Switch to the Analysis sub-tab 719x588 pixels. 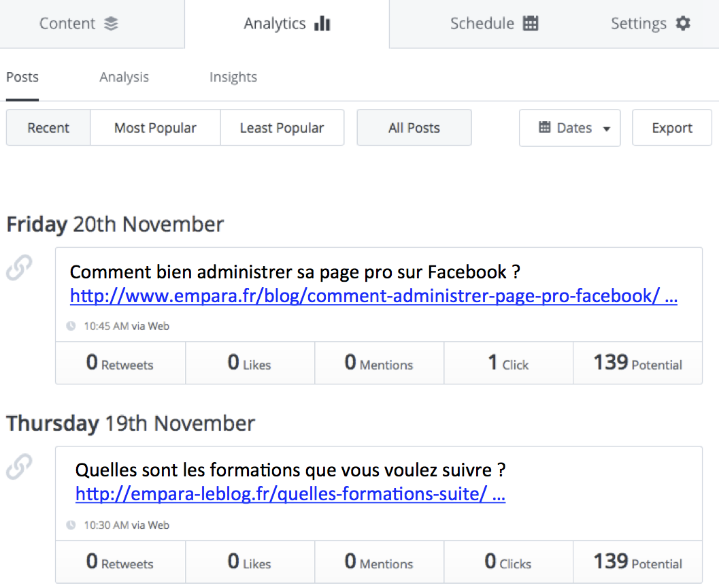pyautogui.click(x=124, y=77)
